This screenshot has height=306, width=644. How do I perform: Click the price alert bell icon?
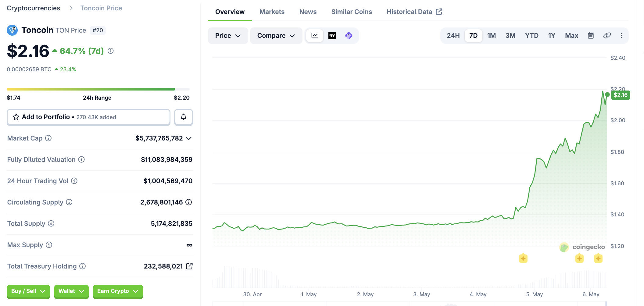pyautogui.click(x=184, y=117)
